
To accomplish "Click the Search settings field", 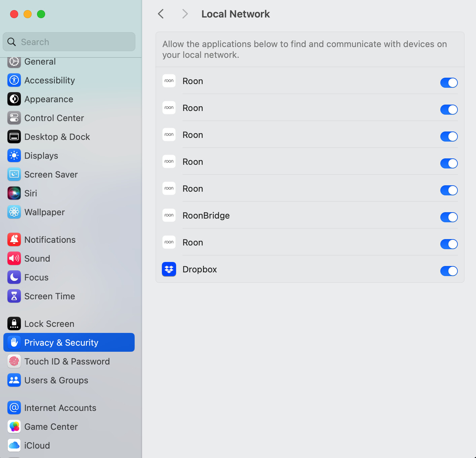I will [69, 42].
